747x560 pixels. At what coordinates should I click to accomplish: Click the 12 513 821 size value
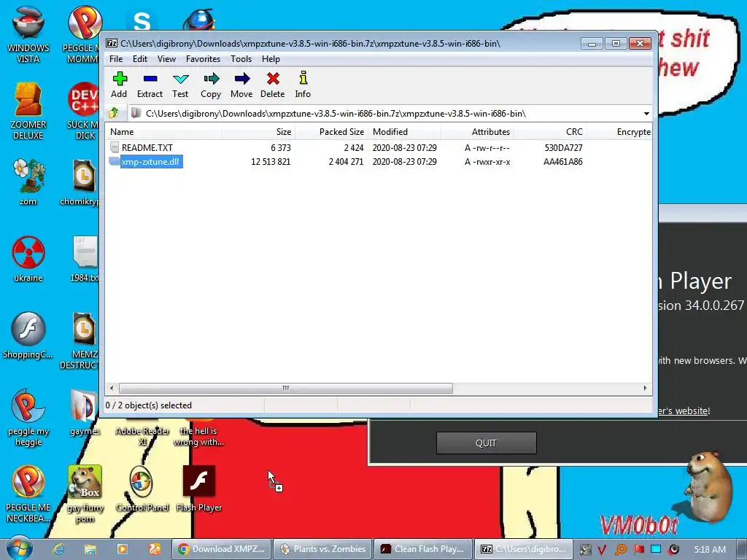click(x=271, y=162)
